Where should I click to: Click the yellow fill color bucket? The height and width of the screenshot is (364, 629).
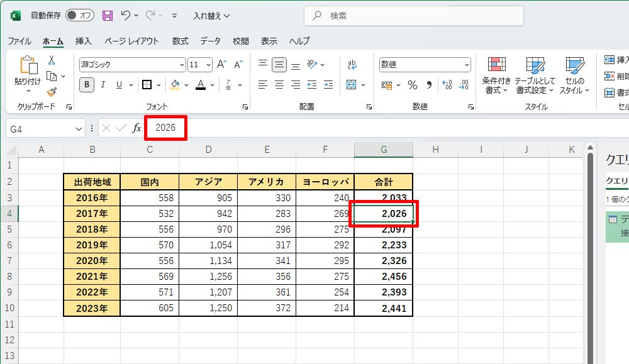[x=175, y=85]
